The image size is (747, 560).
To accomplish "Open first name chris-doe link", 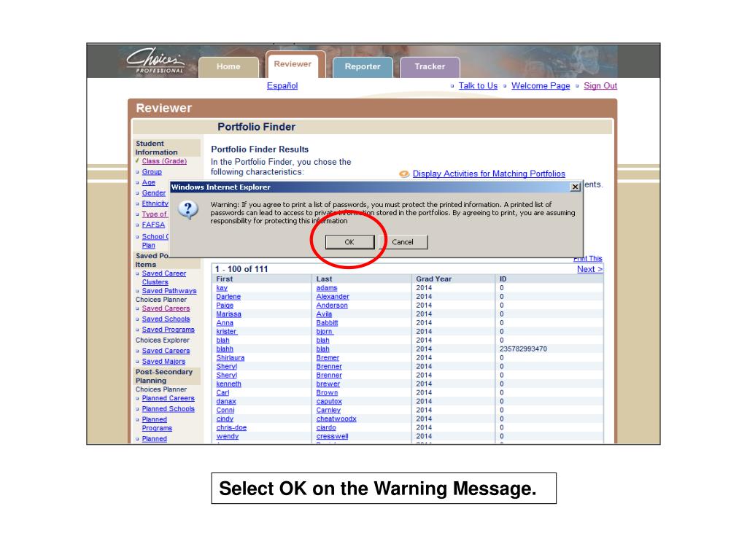I will [231, 427].
